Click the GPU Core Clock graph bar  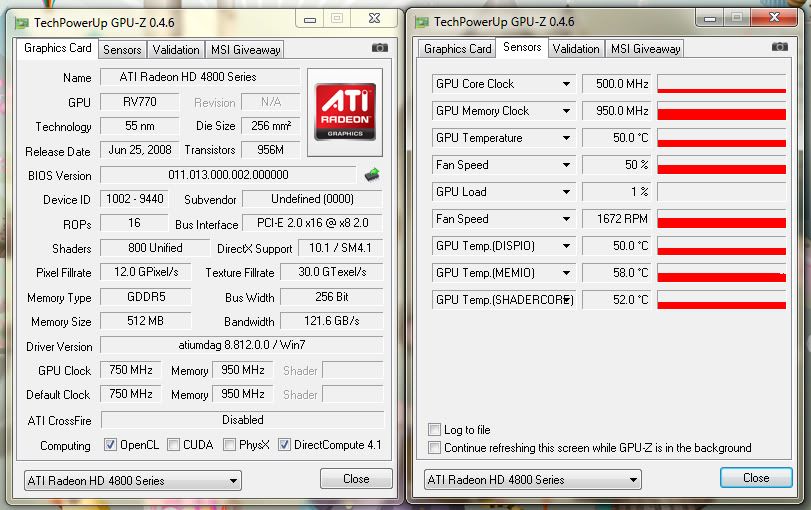pos(722,84)
